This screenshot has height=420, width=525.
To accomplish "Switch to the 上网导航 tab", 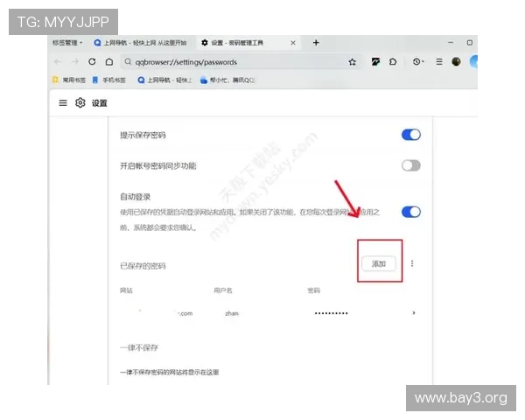I will tap(141, 43).
